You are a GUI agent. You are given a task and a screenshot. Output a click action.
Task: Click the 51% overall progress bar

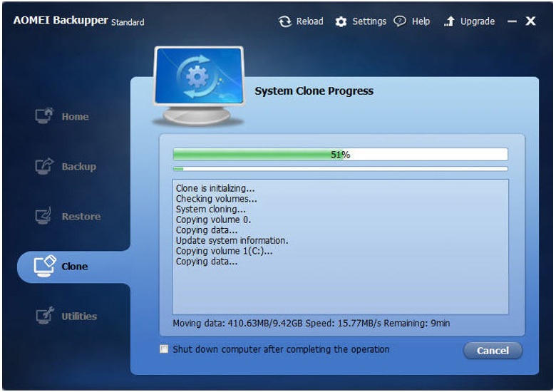[x=341, y=155]
